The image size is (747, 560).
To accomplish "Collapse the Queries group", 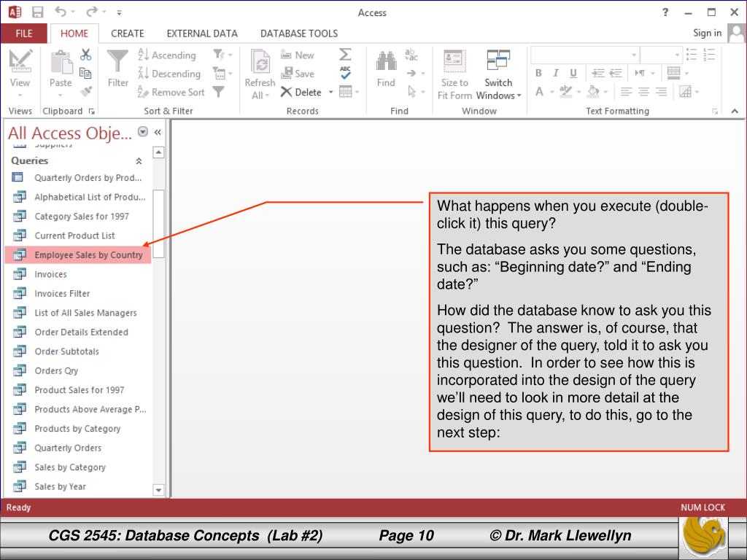I will point(139,161).
